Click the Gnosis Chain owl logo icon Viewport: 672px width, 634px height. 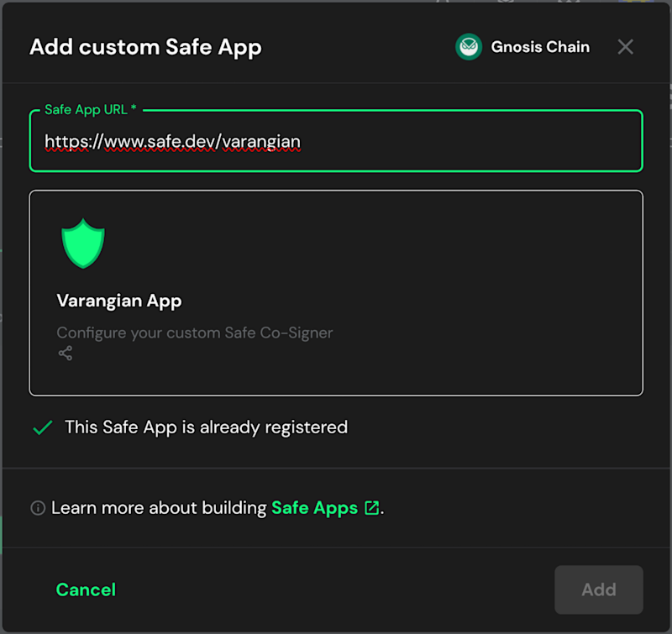(x=469, y=47)
